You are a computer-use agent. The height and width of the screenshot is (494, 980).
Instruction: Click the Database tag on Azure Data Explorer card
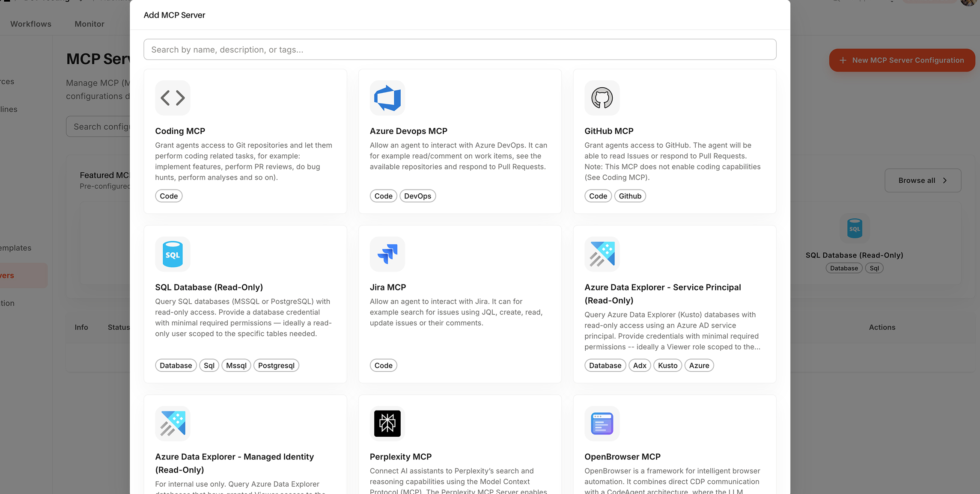[x=605, y=365]
